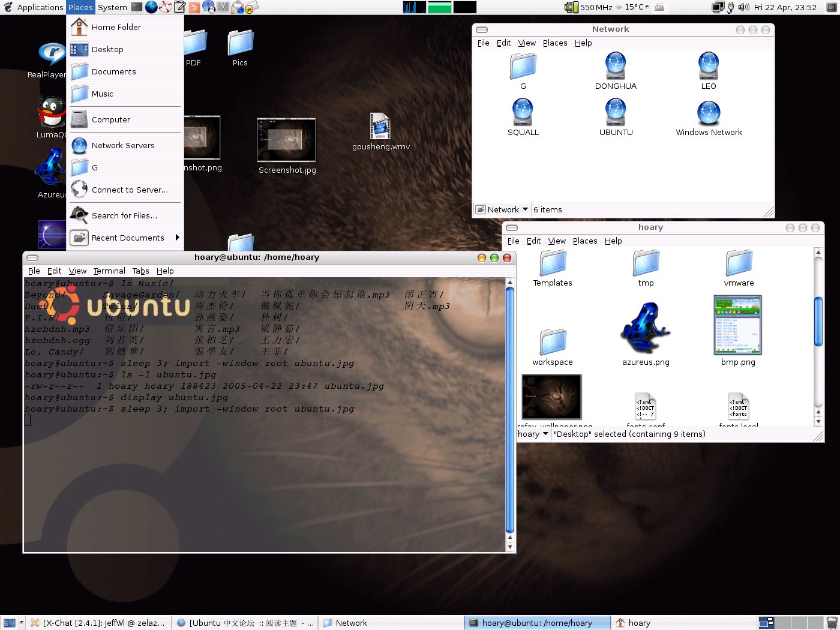Open the Pics folder on desktop
This screenshot has height=630, width=840.
click(240, 47)
